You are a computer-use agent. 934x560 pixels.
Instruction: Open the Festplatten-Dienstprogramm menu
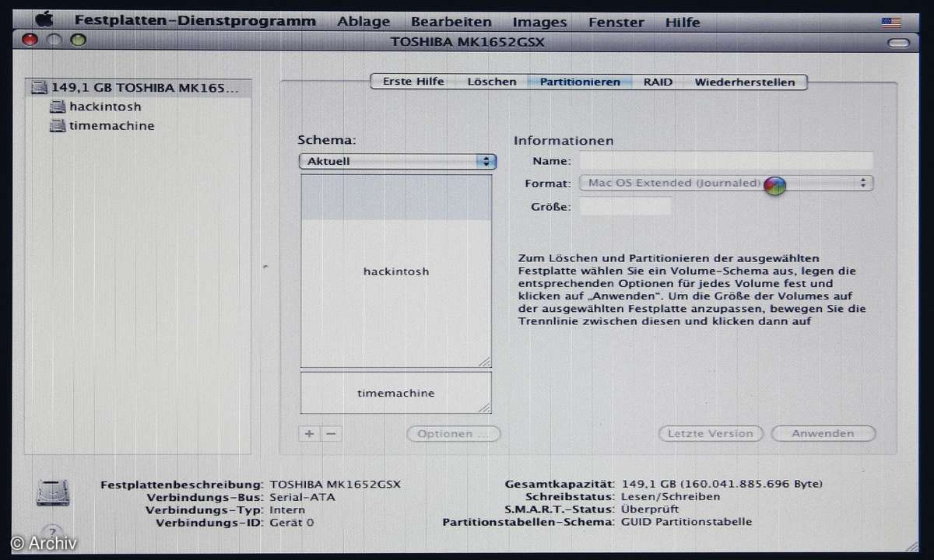195,22
